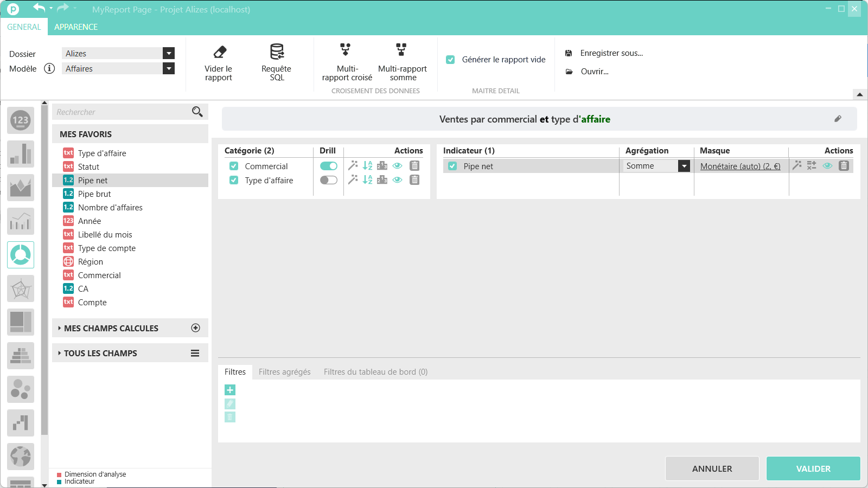Expand the TOUS LES CHAMPS section
Image resolution: width=868 pixels, height=488 pixels.
point(100,353)
